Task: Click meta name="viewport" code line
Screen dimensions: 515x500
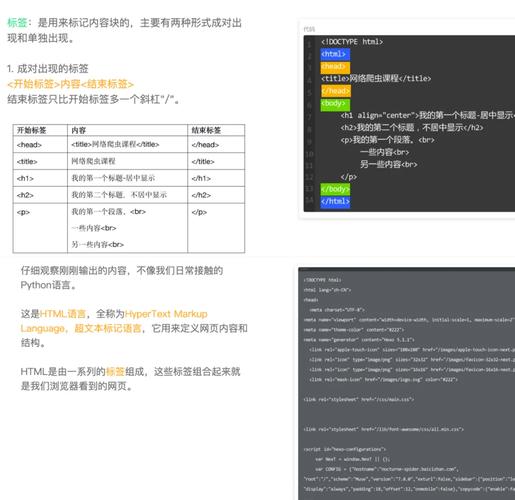Action: [409, 320]
